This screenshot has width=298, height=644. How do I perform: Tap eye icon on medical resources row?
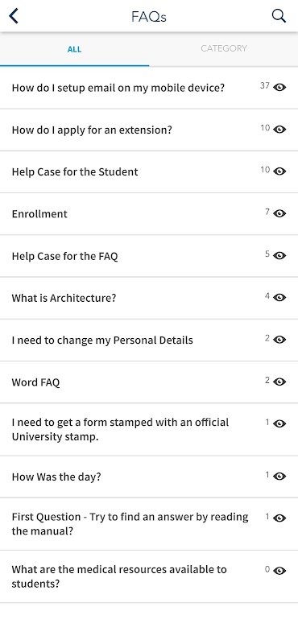(279, 571)
